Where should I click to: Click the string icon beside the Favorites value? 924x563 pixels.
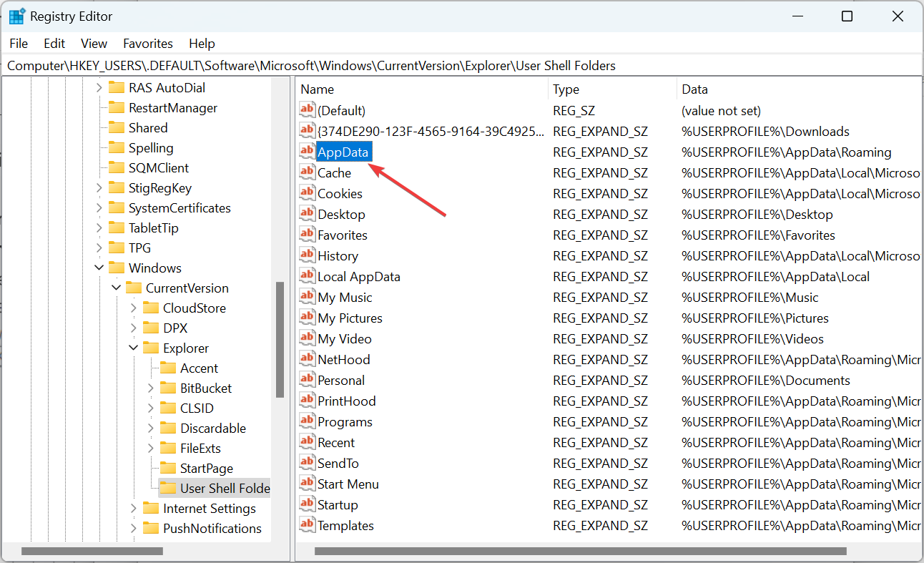point(307,235)
